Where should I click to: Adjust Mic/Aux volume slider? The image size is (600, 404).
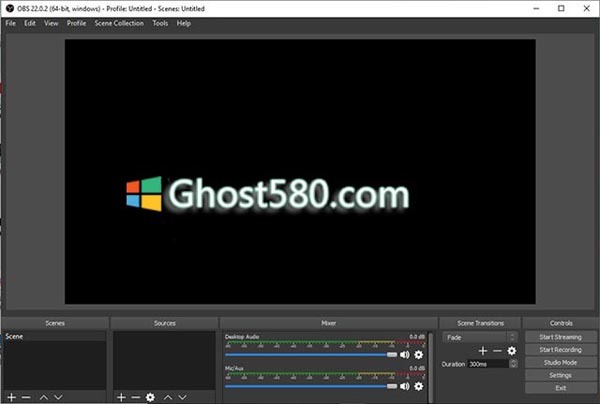click(x=311, y=386)
